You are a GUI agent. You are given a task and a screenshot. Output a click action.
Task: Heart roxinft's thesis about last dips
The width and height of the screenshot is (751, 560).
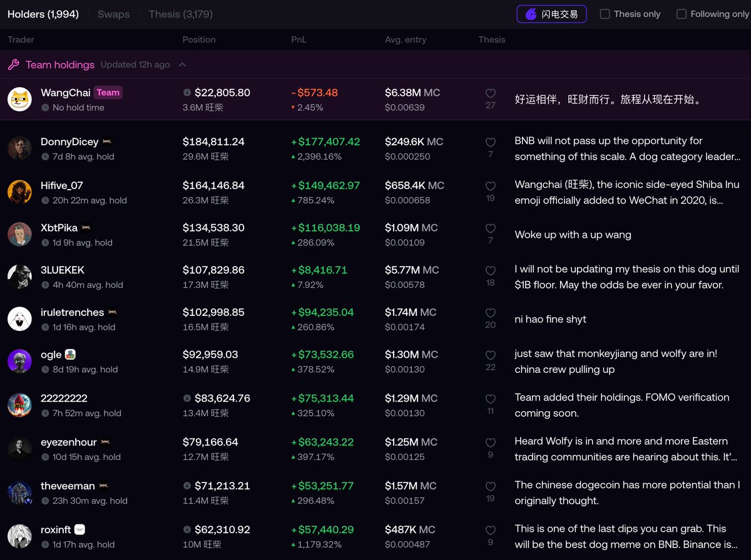[x=491, y=531]
